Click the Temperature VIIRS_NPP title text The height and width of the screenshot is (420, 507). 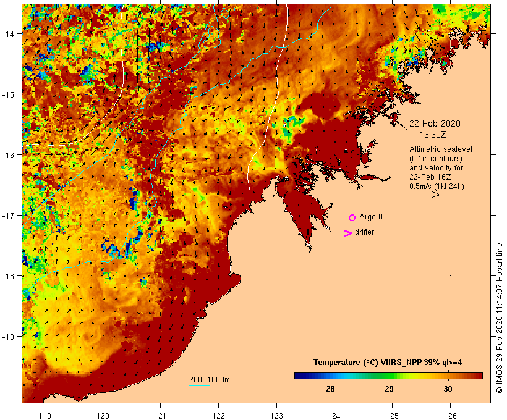click(388, 363)
